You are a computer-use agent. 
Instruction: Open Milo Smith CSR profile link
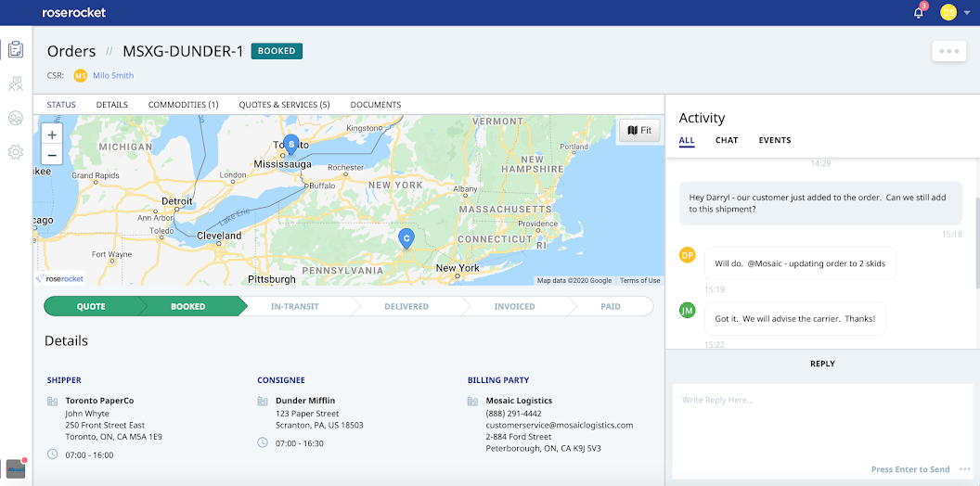click(x=113, y=75)
